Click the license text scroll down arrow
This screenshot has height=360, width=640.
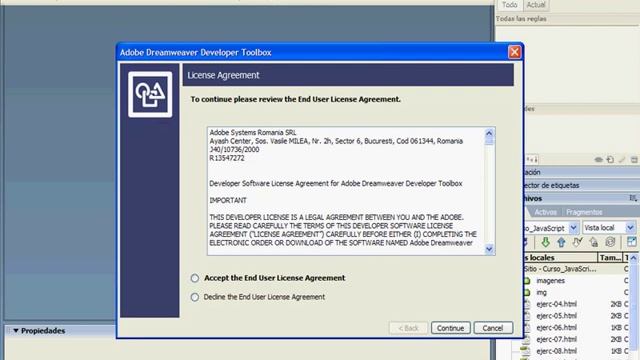coord(489,249)
